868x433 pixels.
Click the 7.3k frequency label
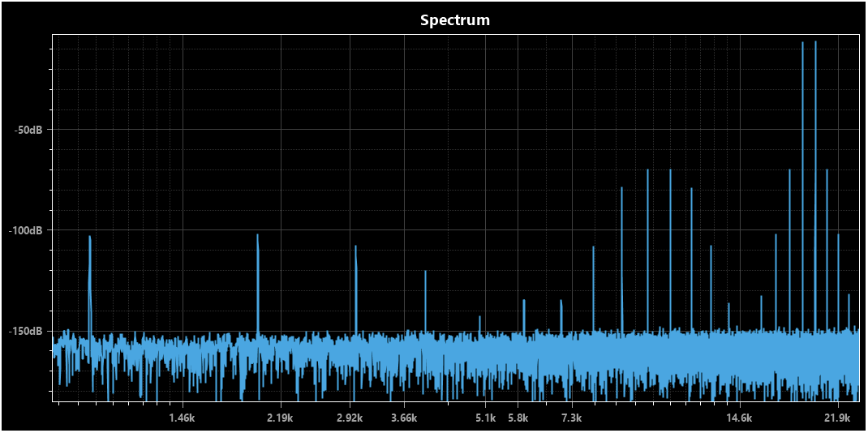coord(571,418)
